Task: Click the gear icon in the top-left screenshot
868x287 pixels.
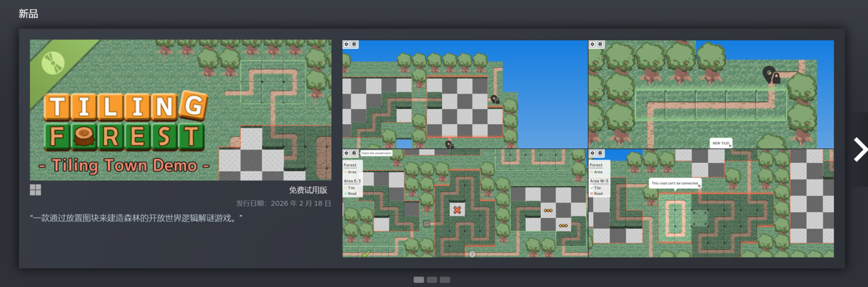Action: tap(346, 44)
